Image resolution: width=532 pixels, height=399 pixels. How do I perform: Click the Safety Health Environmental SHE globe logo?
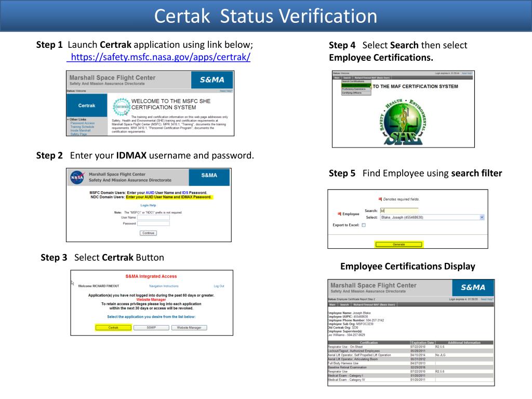coord(403,122)
